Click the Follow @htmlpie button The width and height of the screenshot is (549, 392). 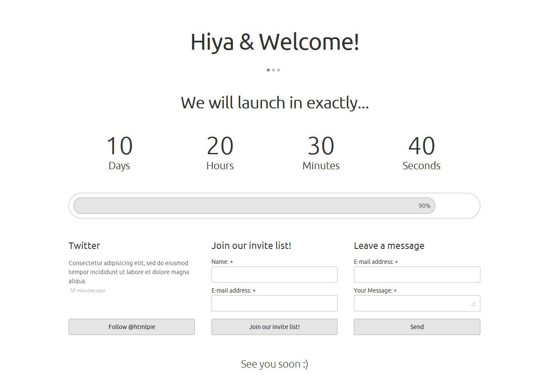point(132,327)
